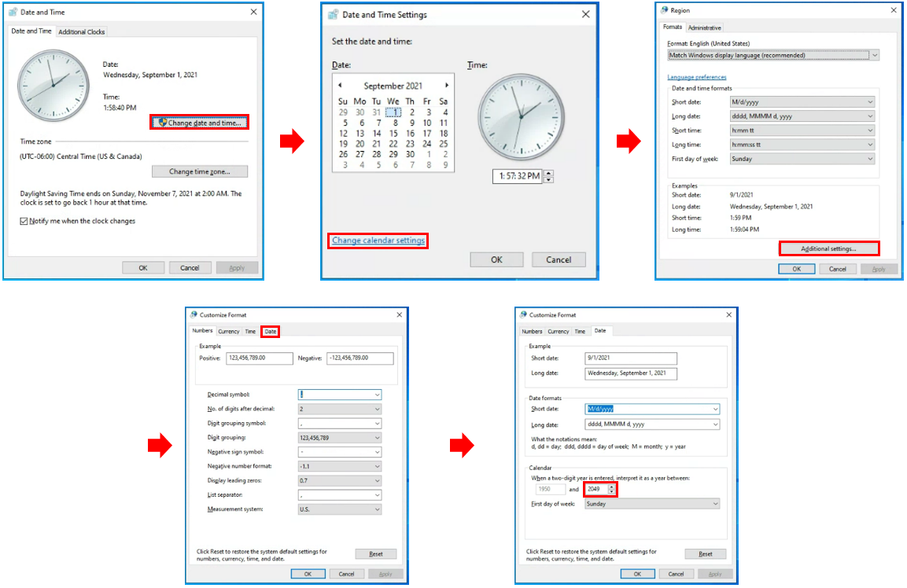Click the up arrow on the time spinner
The height and width of the screenshot is (588, 907).
tap(549, 173)
